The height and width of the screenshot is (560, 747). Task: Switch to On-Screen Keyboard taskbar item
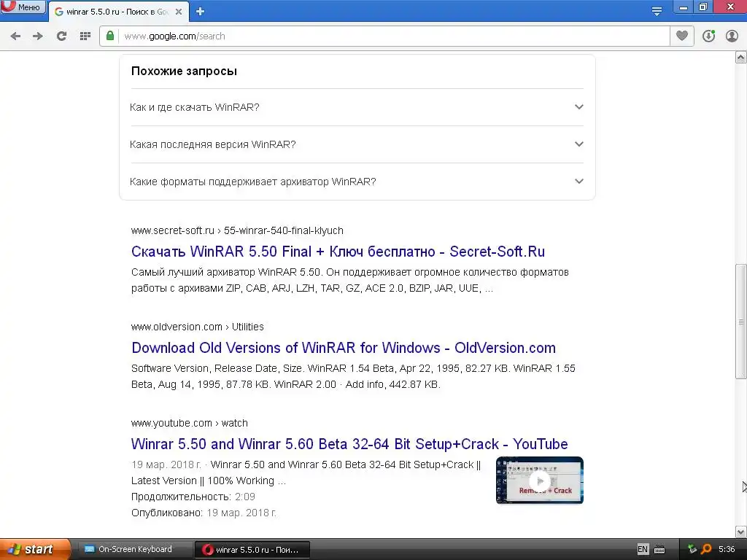click(135, 549)
